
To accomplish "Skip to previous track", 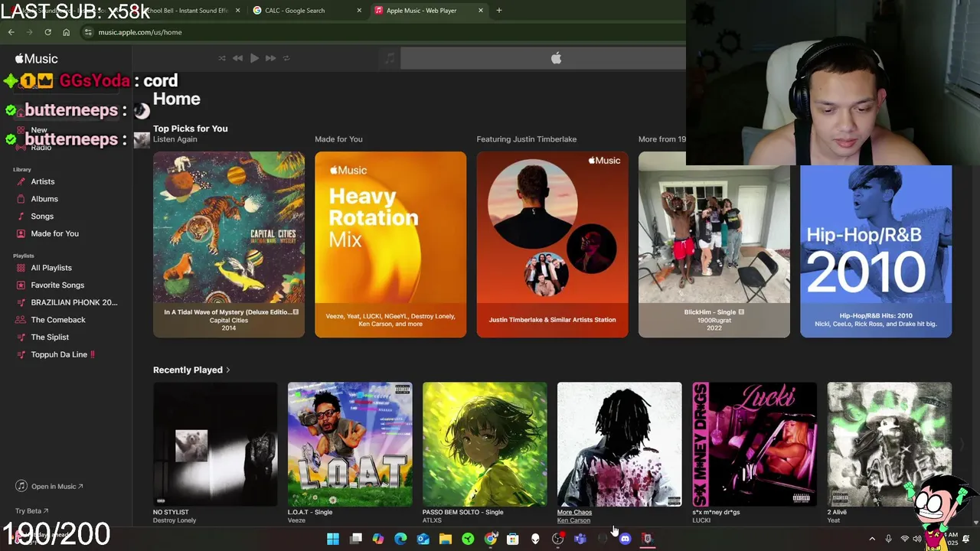I will pos(237,58).
